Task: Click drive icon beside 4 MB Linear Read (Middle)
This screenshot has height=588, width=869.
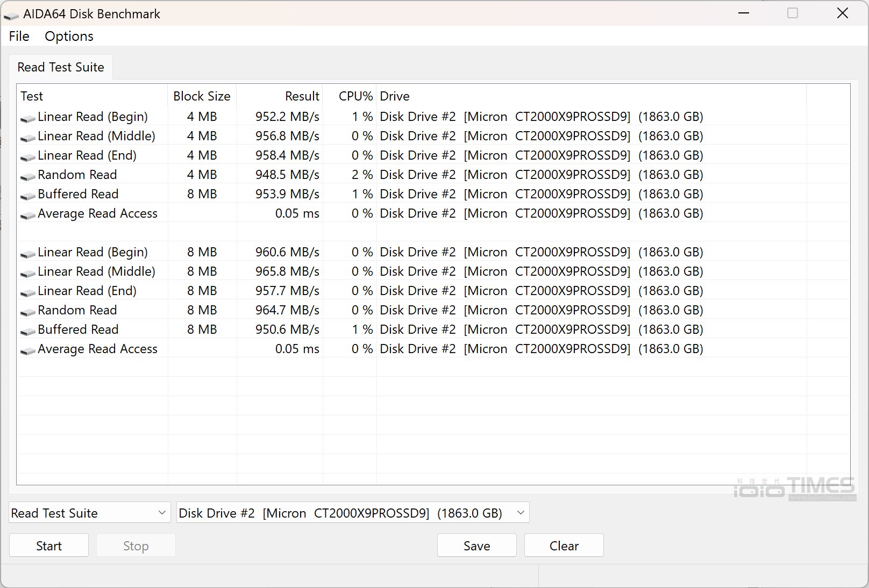Action: (28, 138)
